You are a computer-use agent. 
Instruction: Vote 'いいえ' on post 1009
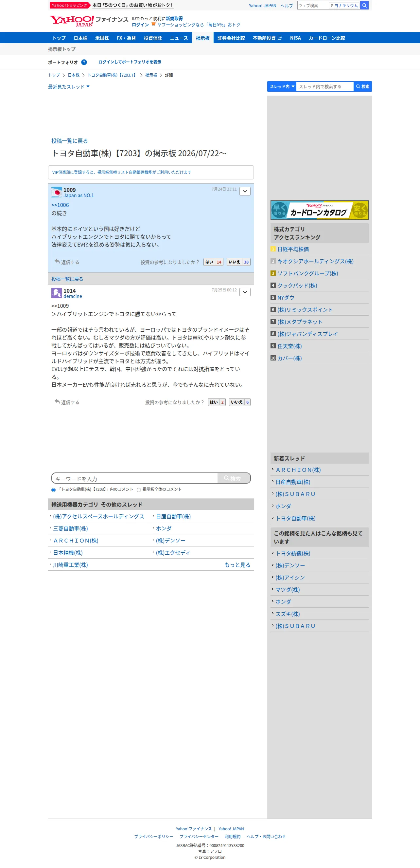pos(238,262)
